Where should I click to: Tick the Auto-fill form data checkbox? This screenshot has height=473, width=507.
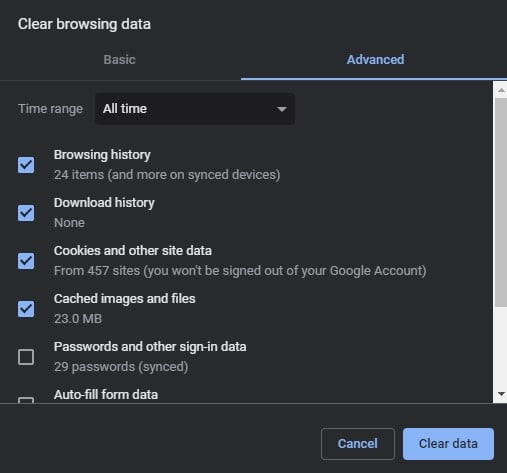[x=26, y=400]
